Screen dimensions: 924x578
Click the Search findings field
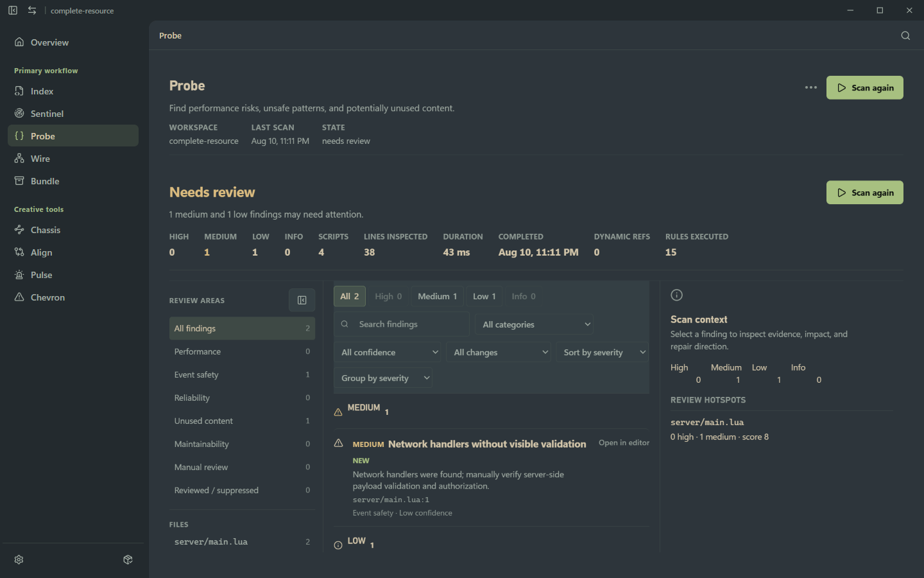pyautogui.click(x=402, y=324)
